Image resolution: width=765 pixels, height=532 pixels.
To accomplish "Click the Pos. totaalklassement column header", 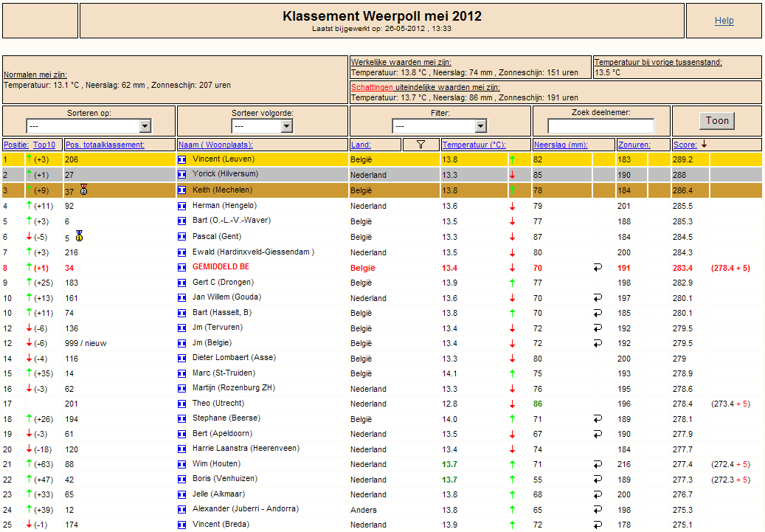I will point(105,145).
